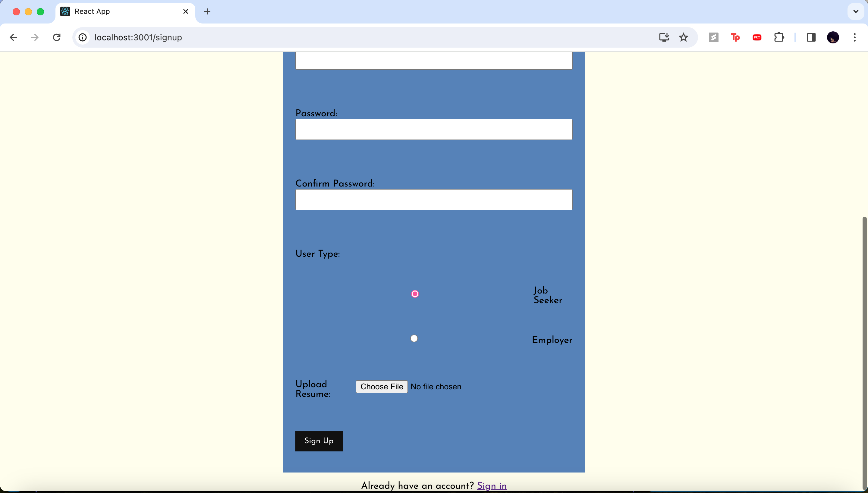
Task: Bookmark this page with star icon
Action: (684, 37)
